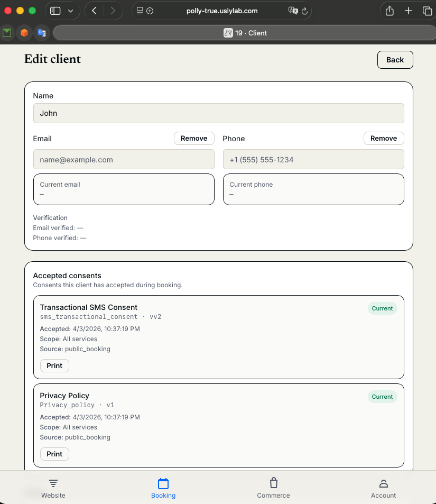Click the 'Edit client' heading
This screenshot has height=504, width=436.
[53, 59]
